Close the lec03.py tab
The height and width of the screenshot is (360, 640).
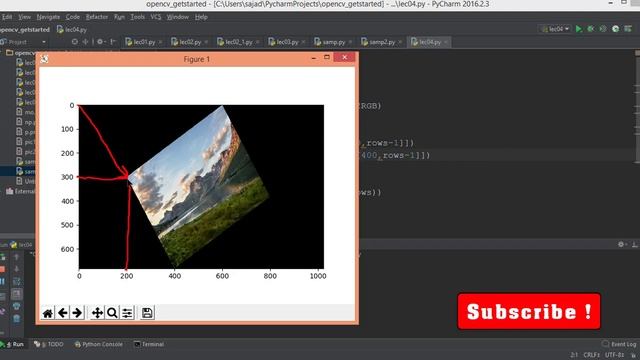[303, 42]
